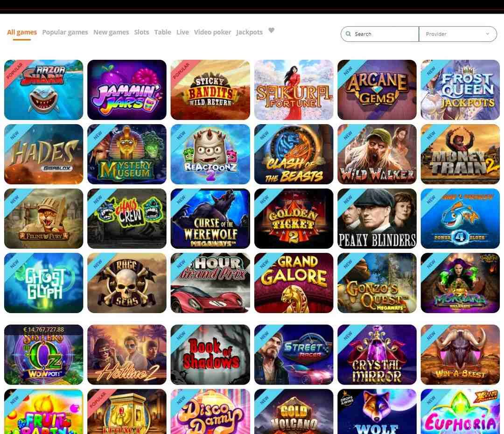
Task: Open Sisters of Oz WowPot jackpot game
Action: [44, 355]
